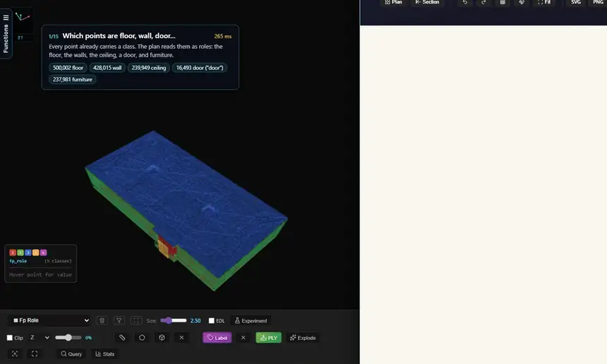Click class 5 magenta legend swatch

43,253
